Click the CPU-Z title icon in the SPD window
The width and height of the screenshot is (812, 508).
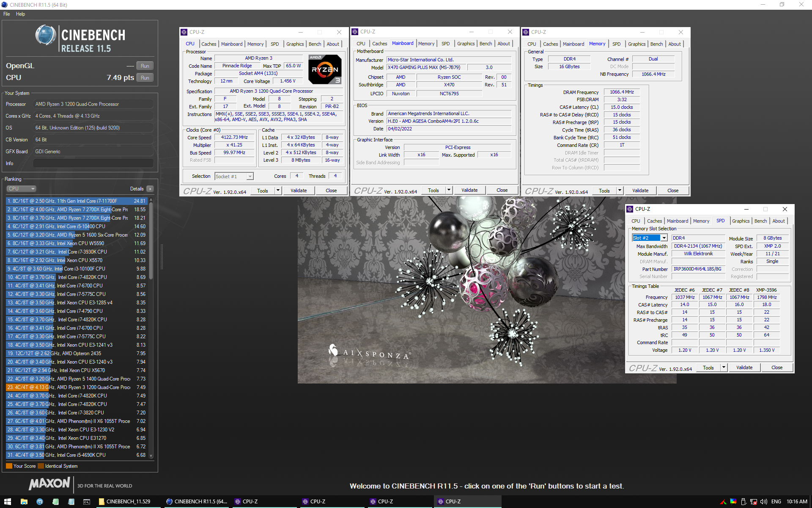tap(630, 209)
